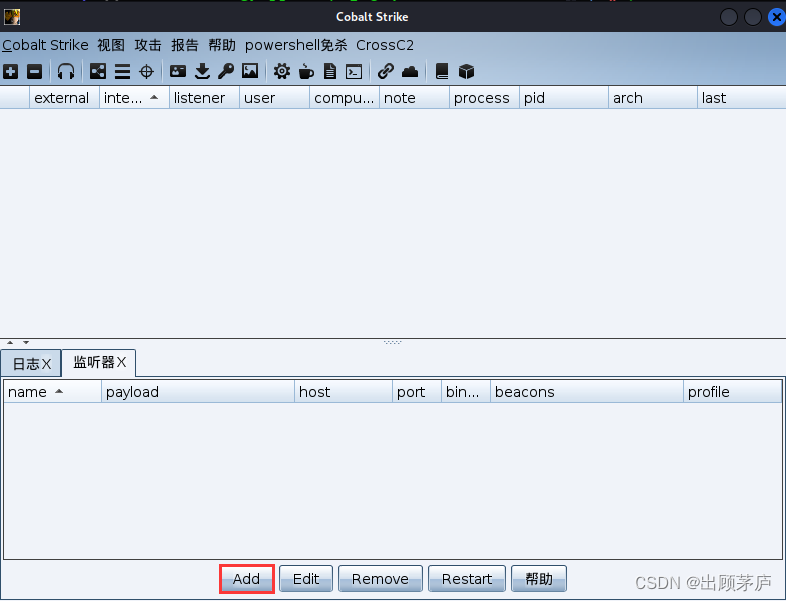Click the Restart button
The image size is (786, 601).
[x=467, y=579]
